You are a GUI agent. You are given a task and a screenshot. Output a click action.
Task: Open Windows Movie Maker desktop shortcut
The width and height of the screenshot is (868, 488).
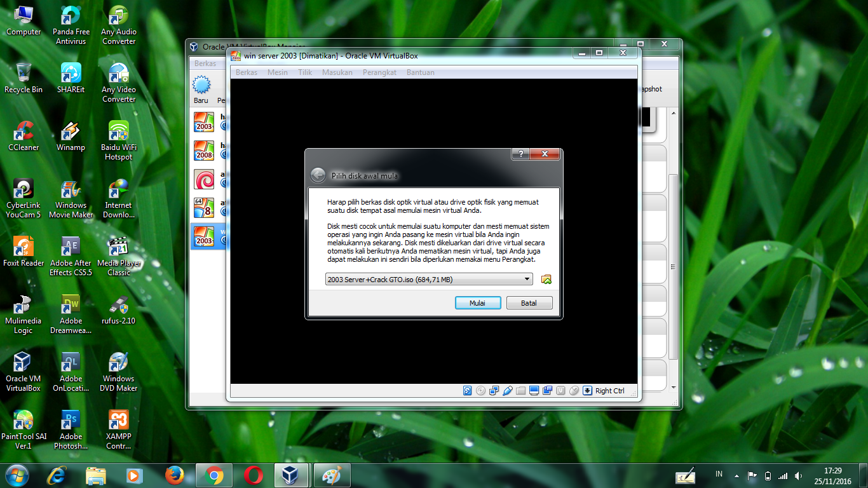click(x=71, y=198)
